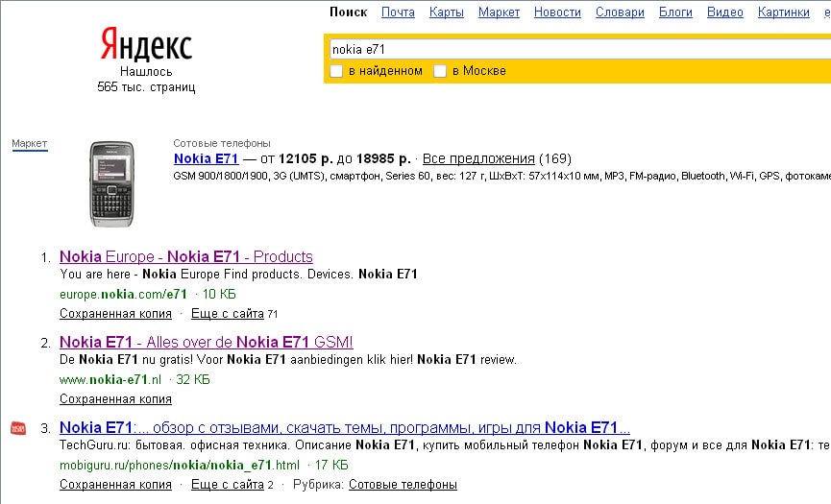Viewport: 831px width, 504px height.
Task: Open the third result about Nokia E71 обзор
Action: [x=345, y=428]
